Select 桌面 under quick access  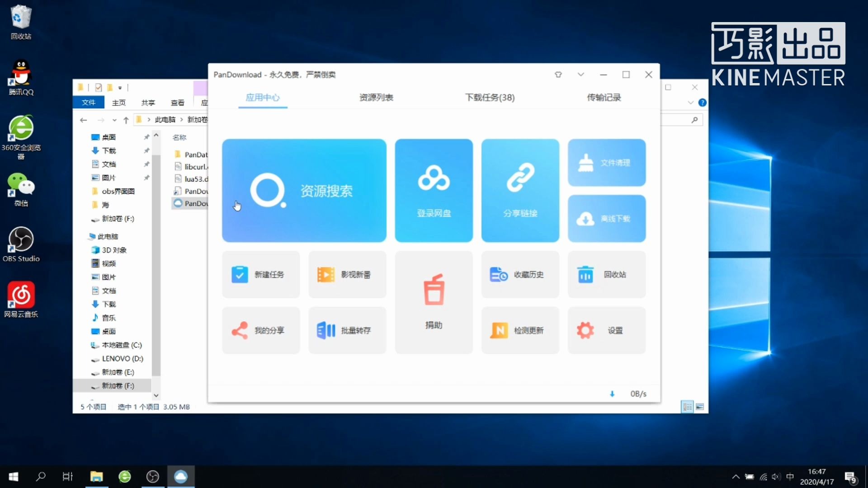tap(108, 137)
